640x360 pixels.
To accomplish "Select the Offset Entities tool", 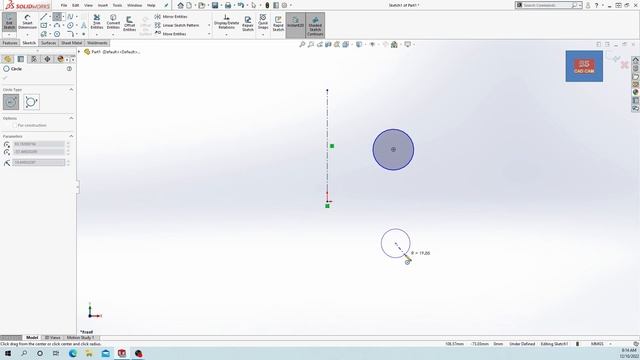I will (x=129, y=23).
